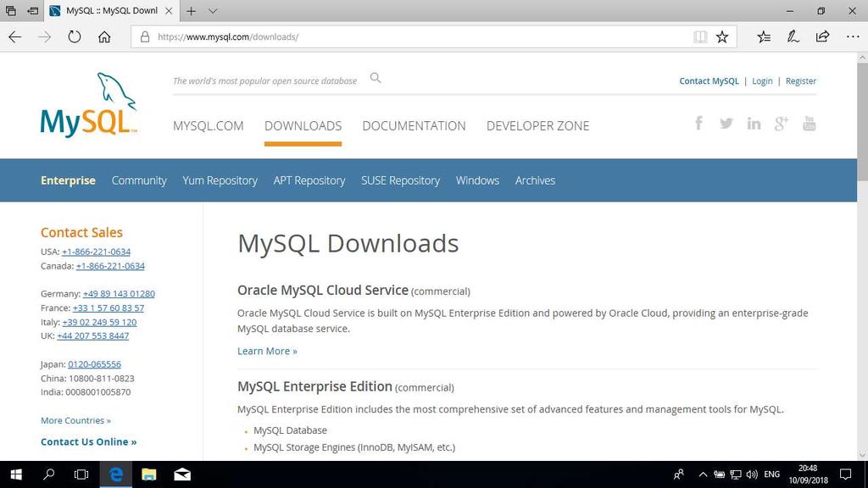Go to browser Home page
868x488 pixels.
(104, 37)
